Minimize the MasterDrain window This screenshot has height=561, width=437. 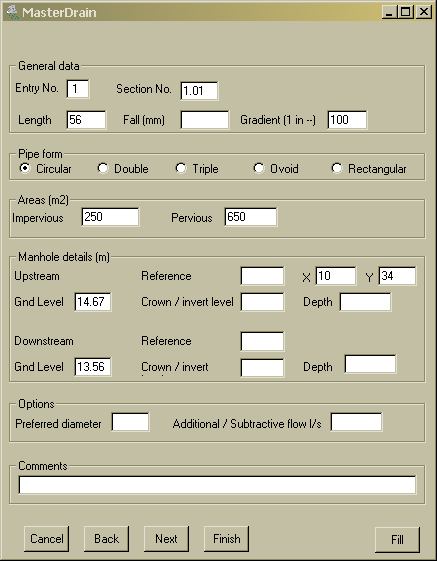(x=389, y=12)
